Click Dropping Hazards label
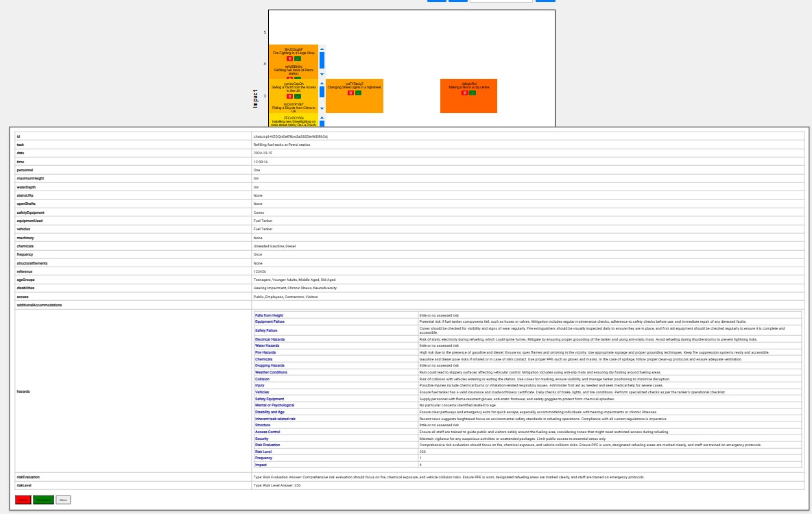This screenshot has width=812, height=514. (x=270, y=365)
